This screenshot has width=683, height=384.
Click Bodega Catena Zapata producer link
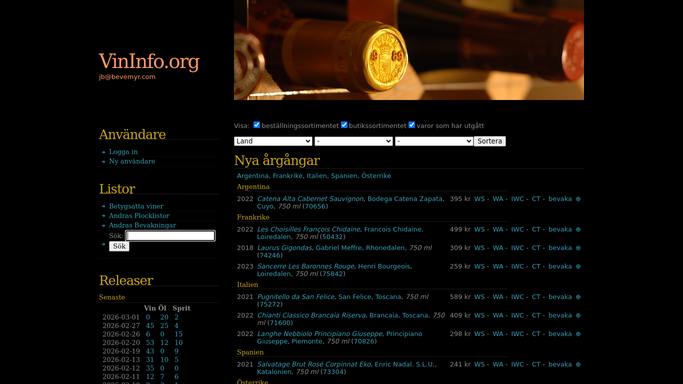click(405, 199)
